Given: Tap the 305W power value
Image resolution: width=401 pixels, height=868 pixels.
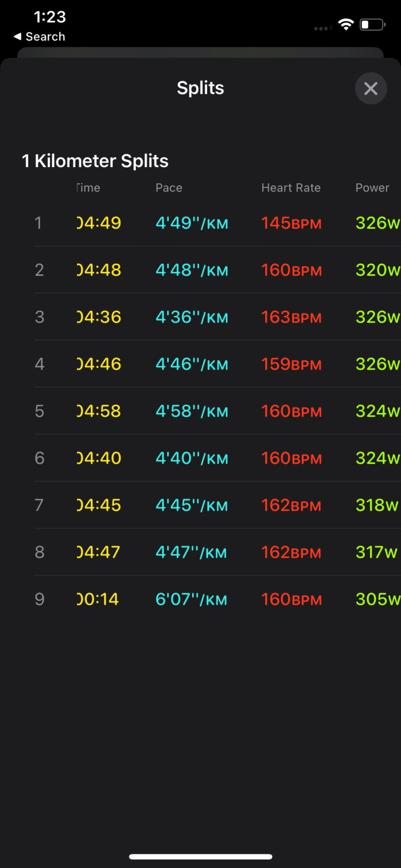Looking at the screenshot, I should coord(378,599).
